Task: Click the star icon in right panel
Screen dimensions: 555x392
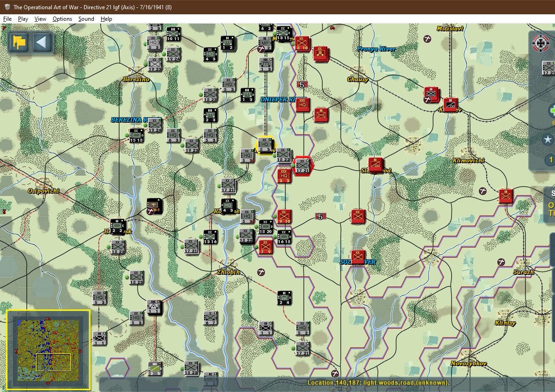Action: [x=548, y=139]
